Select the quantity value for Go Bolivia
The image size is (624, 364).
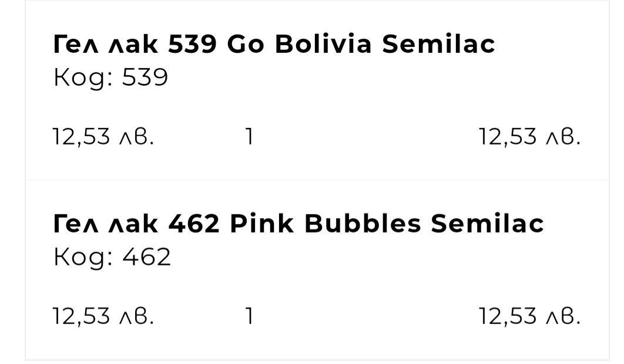250,137
